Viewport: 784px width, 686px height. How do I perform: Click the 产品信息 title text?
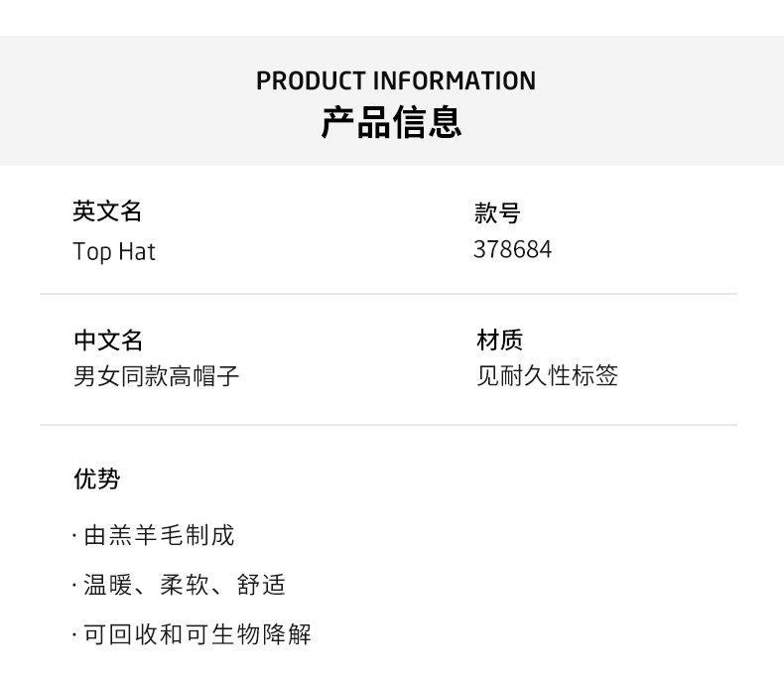point(391,123)
